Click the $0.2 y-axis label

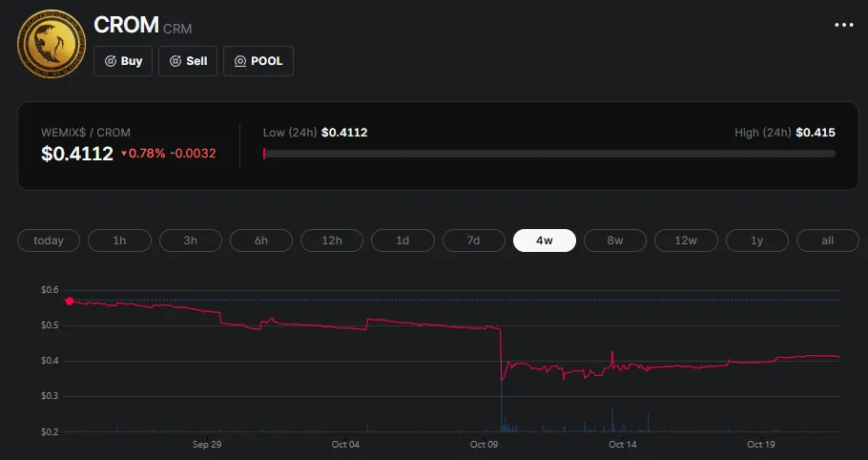pos(50,431)
